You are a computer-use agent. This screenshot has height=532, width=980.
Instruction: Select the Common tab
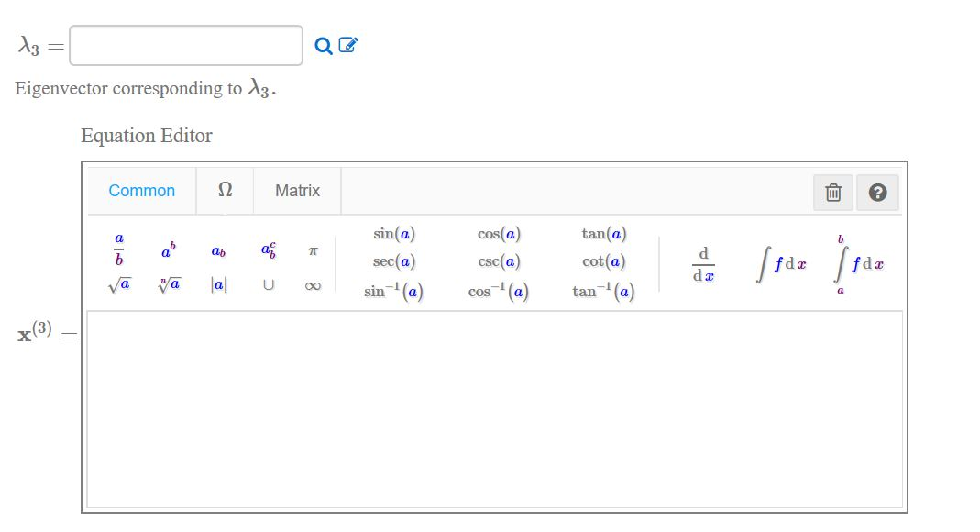coord(141,191)
